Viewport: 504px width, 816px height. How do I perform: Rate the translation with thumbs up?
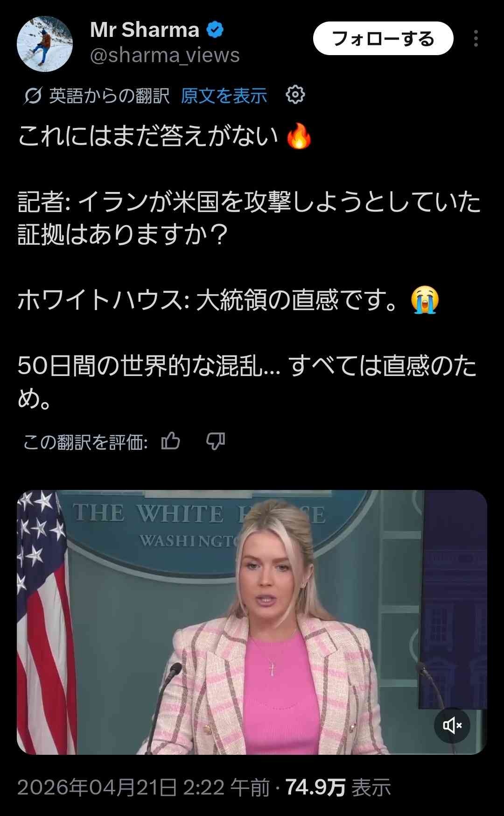(170, 440)
